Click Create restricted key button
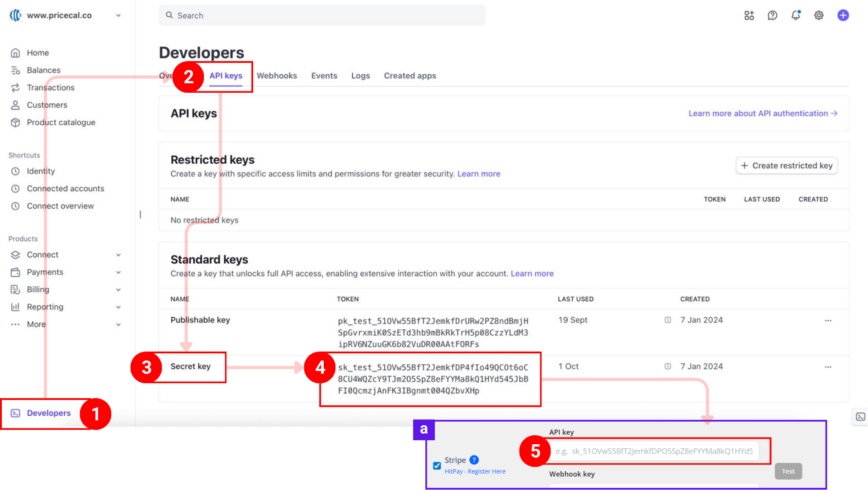Image resolution: width=868 pixels, height=490 pixels. pos(787,166)
